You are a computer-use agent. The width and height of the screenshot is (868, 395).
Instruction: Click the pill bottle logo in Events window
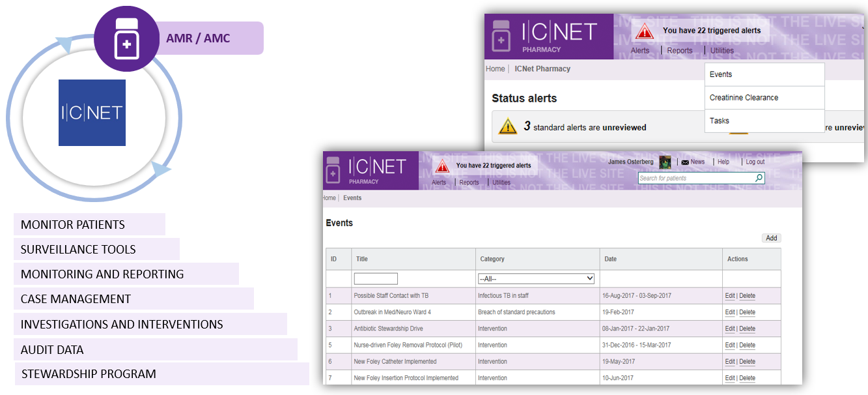tap(333, 171)
